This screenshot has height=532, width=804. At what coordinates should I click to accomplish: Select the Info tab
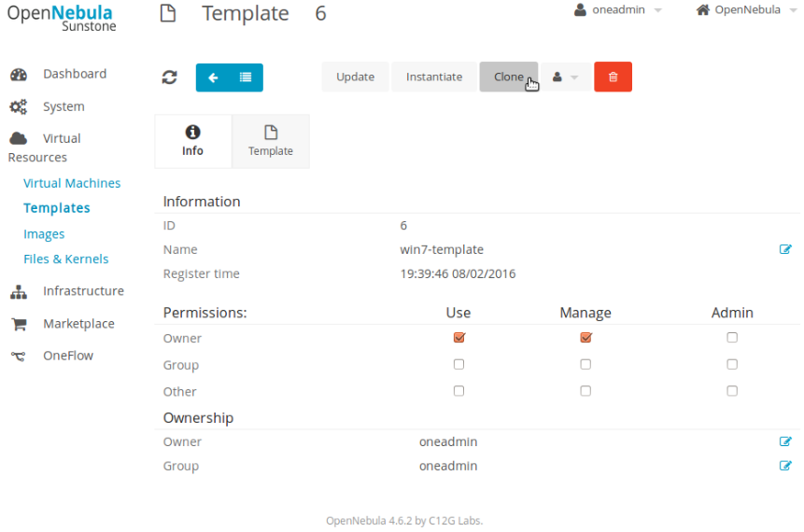point(192,142)
